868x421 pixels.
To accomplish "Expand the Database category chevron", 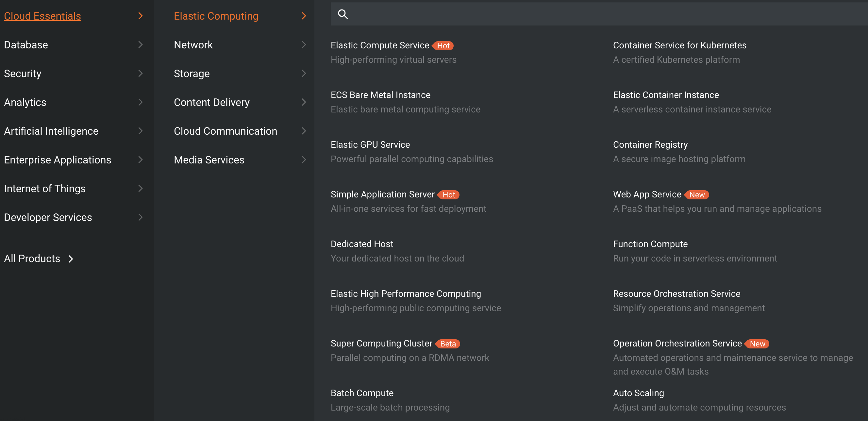I will tap(141, 44).
